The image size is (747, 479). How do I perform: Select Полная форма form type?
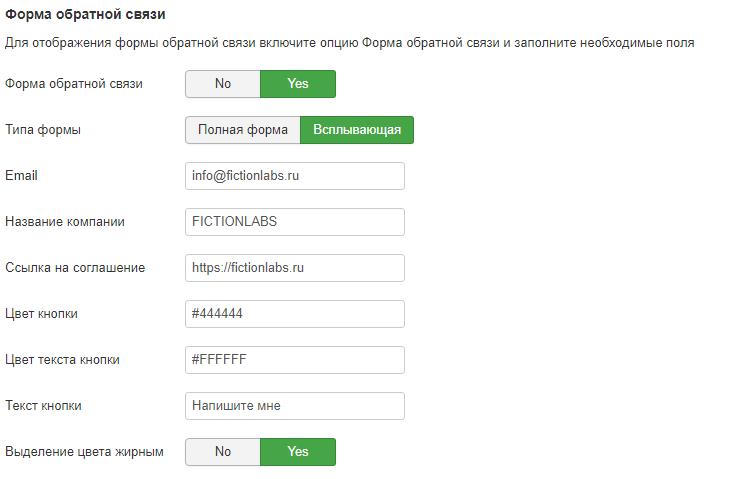243,130
